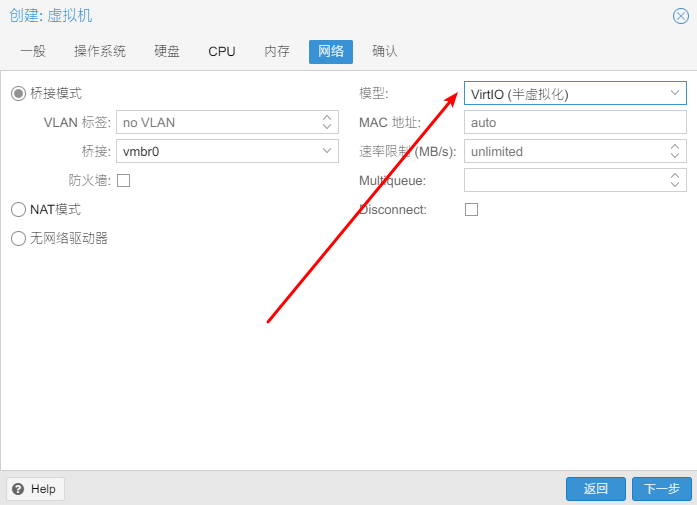
Task: Click the 返回 button
Action: tap(596, 489)
